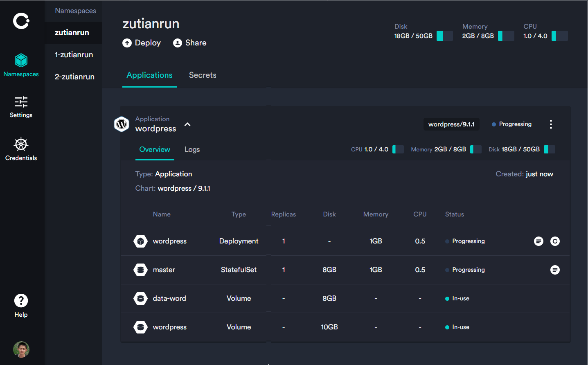Click the zutianrun page title

point(151,24)
